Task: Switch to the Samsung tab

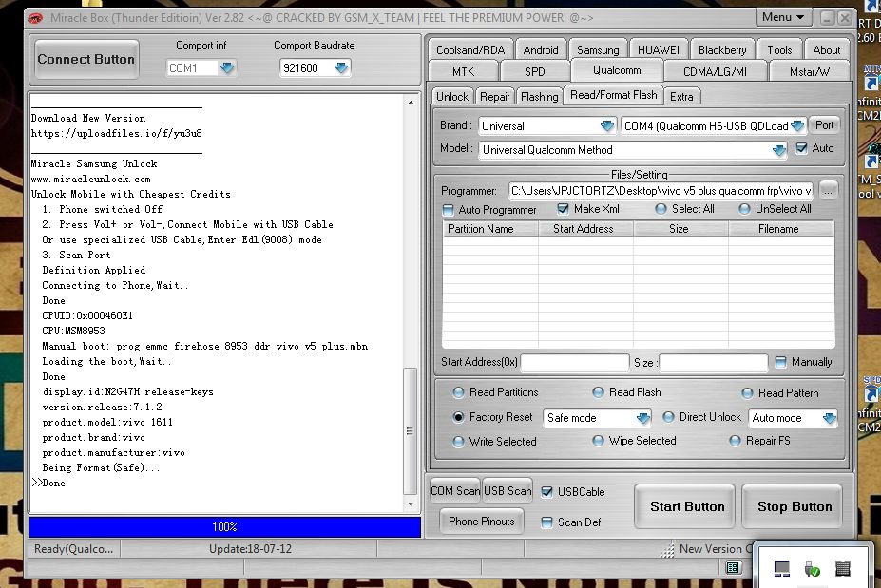Action: point(598,50)
